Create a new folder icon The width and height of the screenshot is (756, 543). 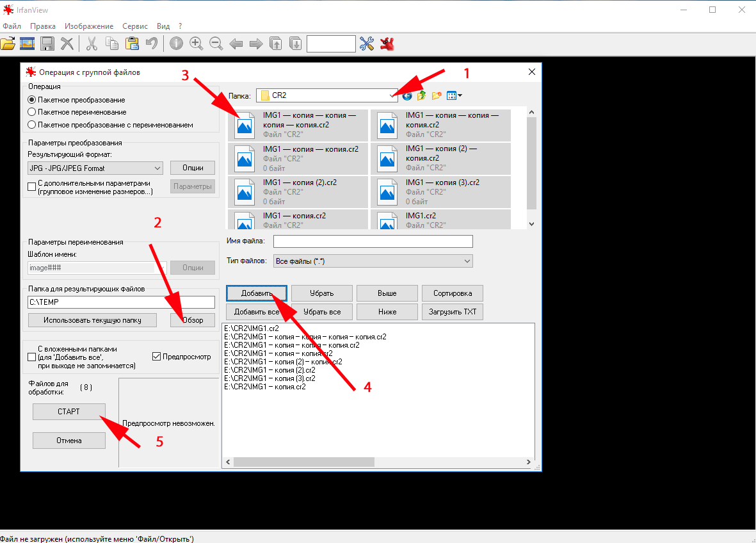point(437,95)
